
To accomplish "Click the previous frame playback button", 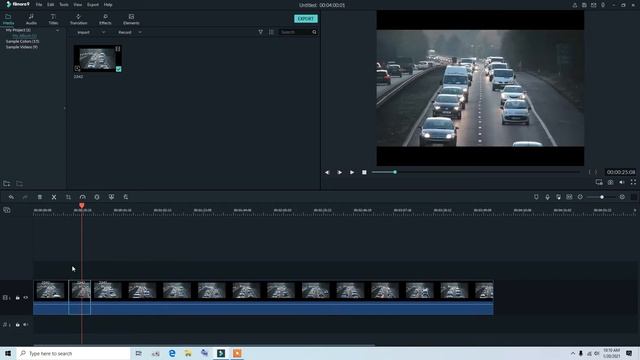I will pyautogui.click(x=327, y=172).
